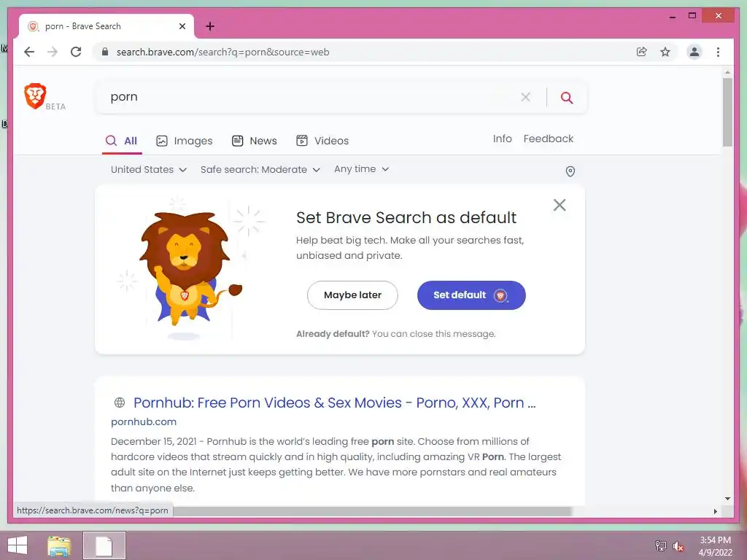Click the browser address bar URL
747x560 pixels.
point(223,52)
